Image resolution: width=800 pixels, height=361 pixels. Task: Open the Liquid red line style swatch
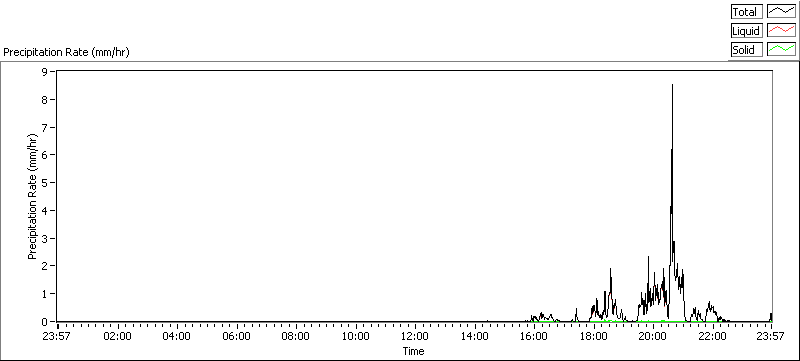(x=781, y=31)
